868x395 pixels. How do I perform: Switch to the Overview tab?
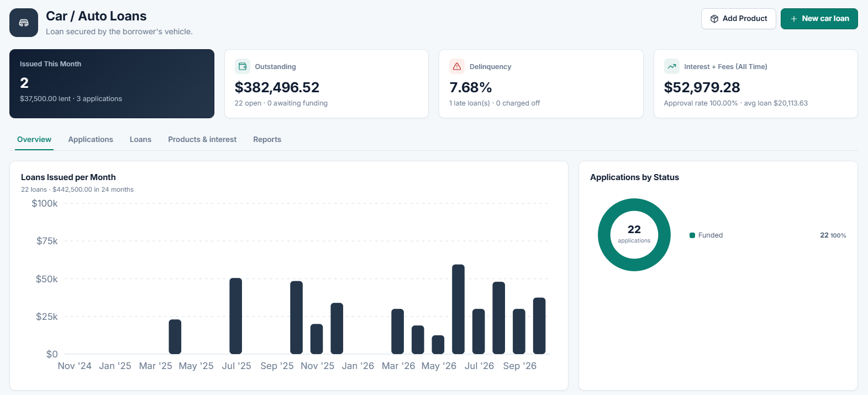(34, 140)
